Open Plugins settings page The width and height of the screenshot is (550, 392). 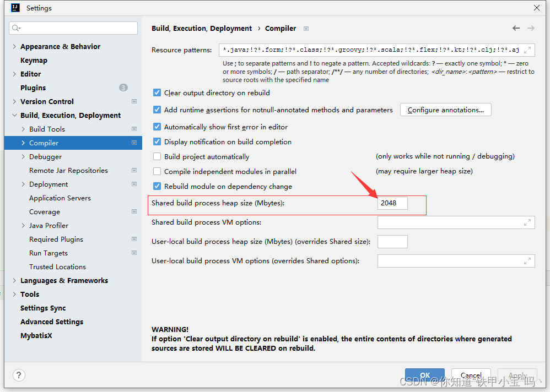[x=33, y=88]
